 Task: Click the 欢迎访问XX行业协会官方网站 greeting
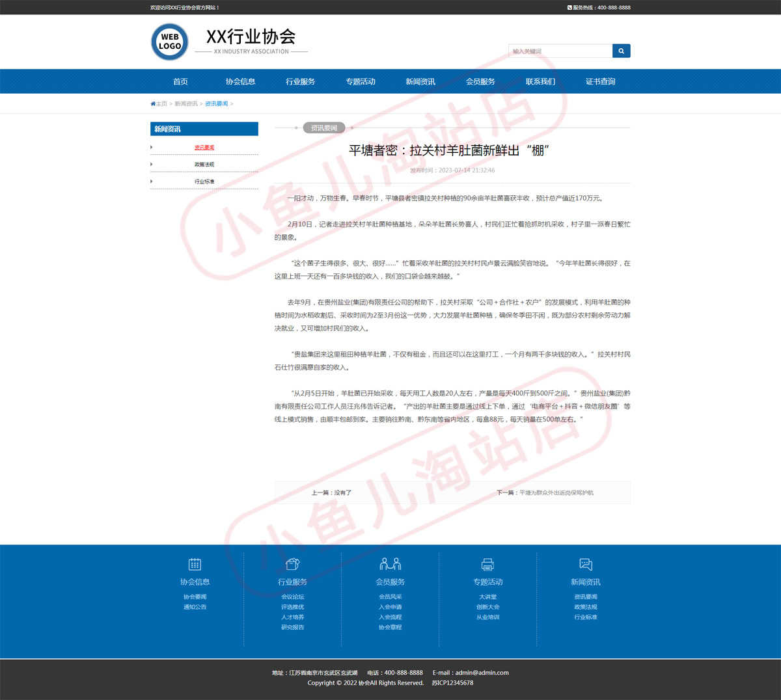185,8
